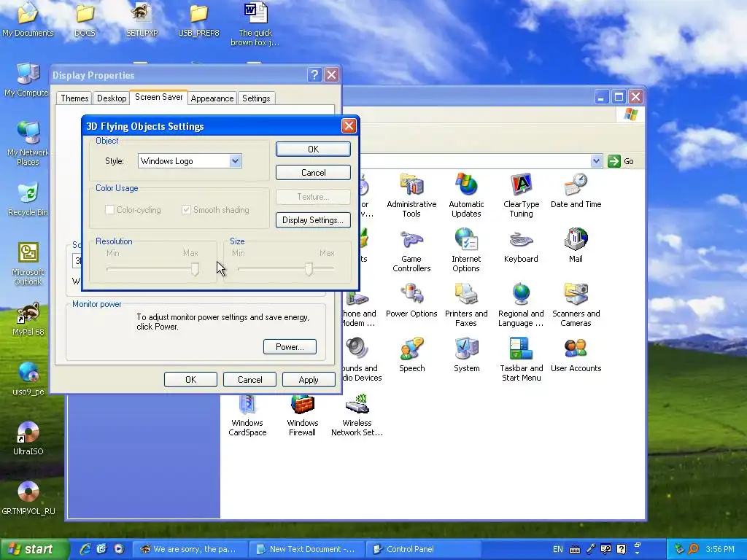The height and width of the screenshot is (560, 747).
Task: Open System applet icon
Action: click(x=466, y=355)
